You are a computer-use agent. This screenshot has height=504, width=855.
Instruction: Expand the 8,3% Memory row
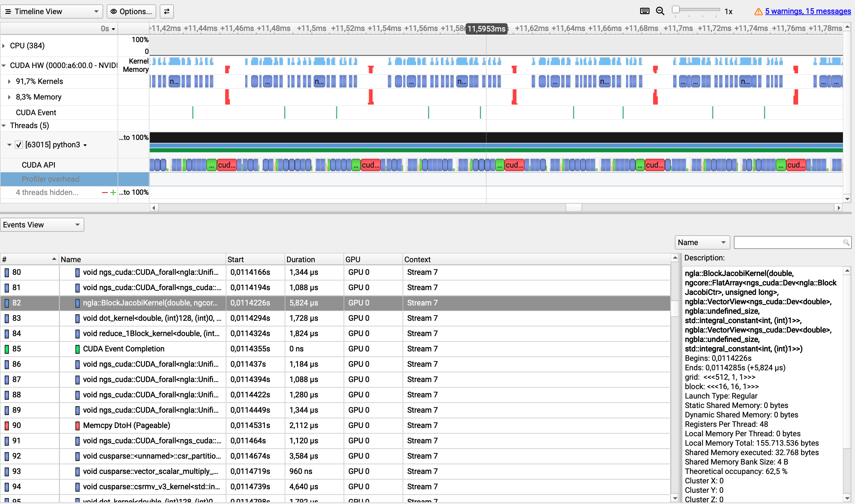click(x=9, y=97)
